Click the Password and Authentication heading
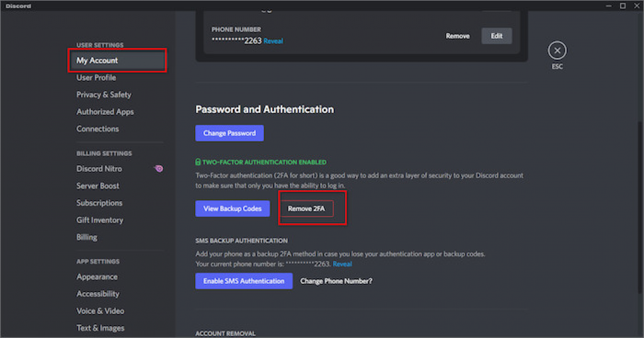 pyautogui.click(x=265, y=109)
